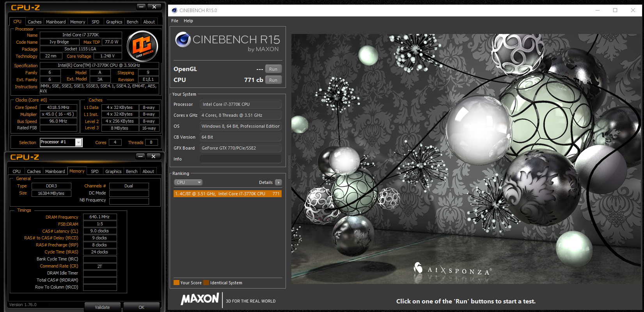Switch to Caches tab in top CPU-Z window
Screen dimensions: 644x312
tap(34, 22)
